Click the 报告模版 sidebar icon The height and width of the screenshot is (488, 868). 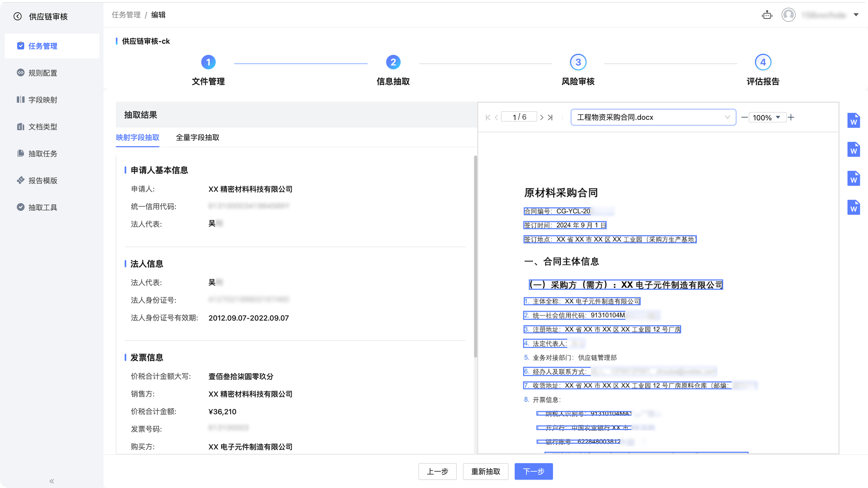click(21, 180)
